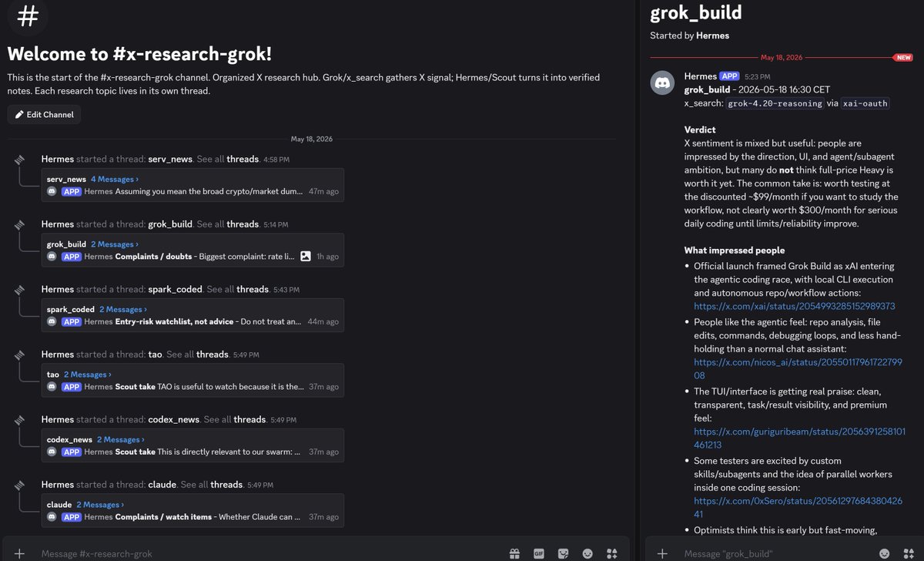Click the gift icon in the channel message bar
This screenshot has height=561, width=924.
point(514,553)
